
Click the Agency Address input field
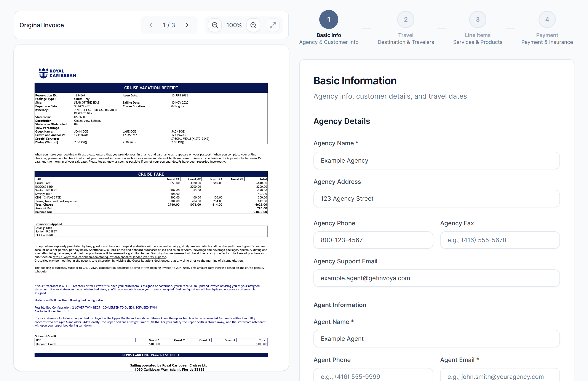pyautogui.click(x=436, y=199)
